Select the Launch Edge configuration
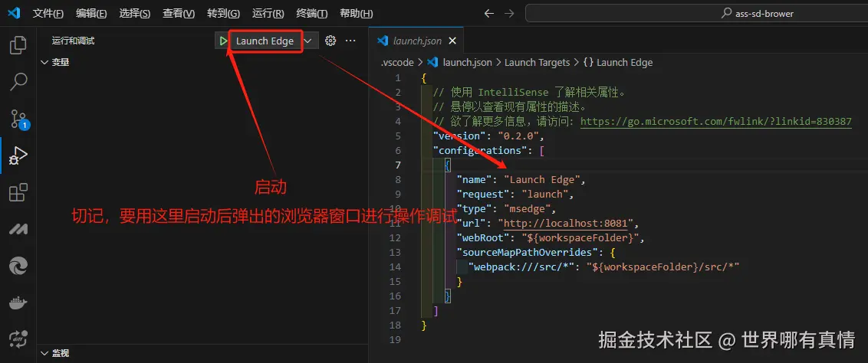The width and height of the screenshot is (868, 363). (265, 41)
